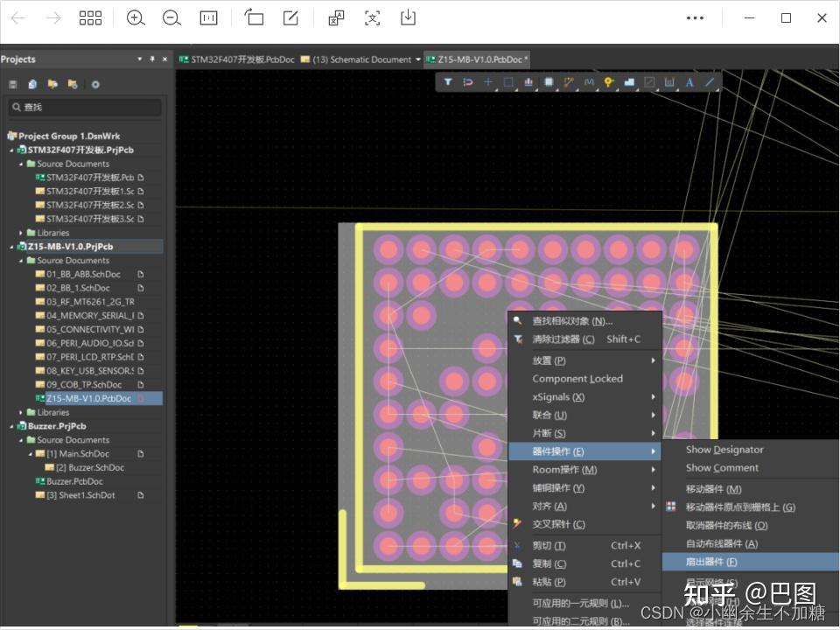Switch to STM32F407开发板.PcbDoc tab
Screen dimensions: 840x630
point(237,59)
